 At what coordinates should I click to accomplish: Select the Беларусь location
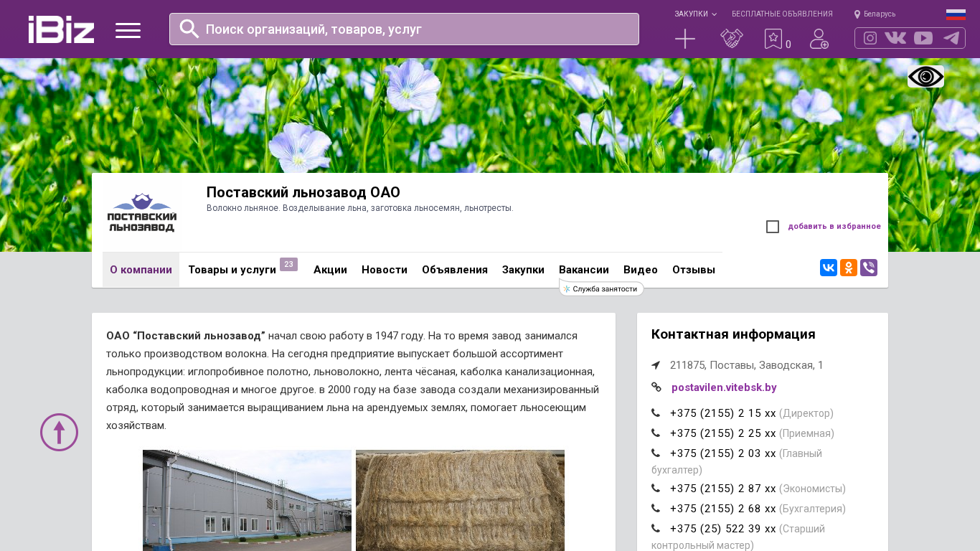[875, 14]
